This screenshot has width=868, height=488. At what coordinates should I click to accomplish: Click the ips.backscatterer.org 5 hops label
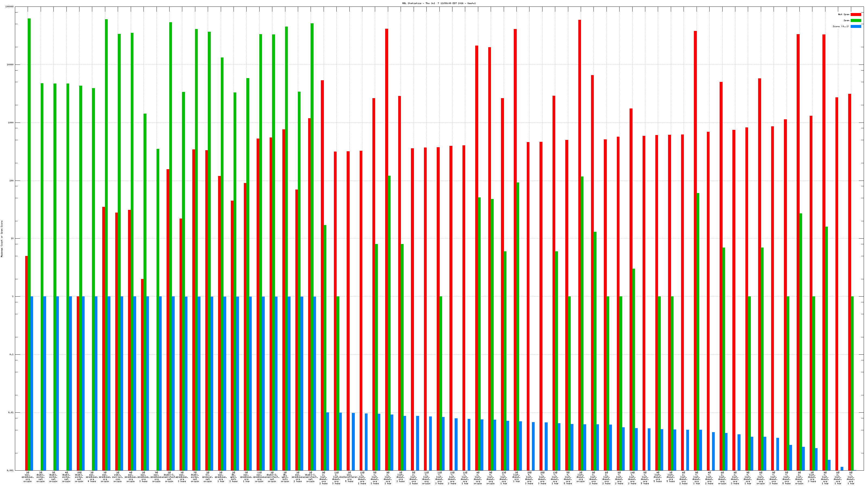coord(349,477)
